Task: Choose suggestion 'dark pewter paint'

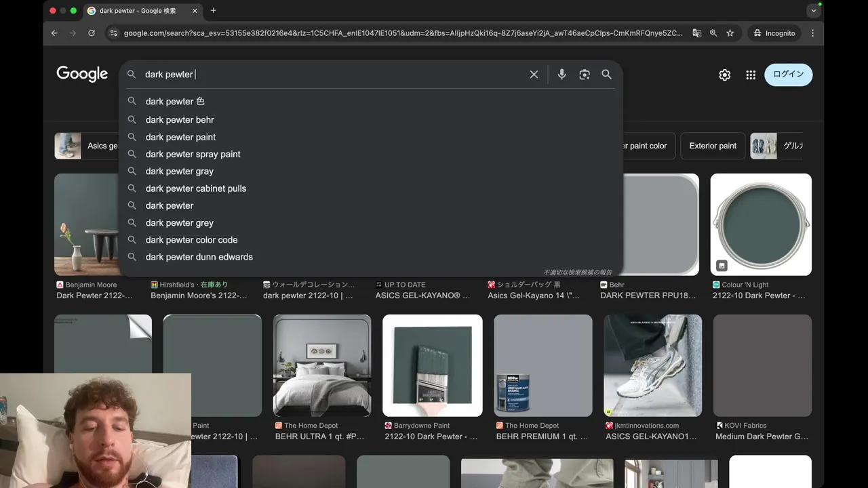Action: [370, 137]
